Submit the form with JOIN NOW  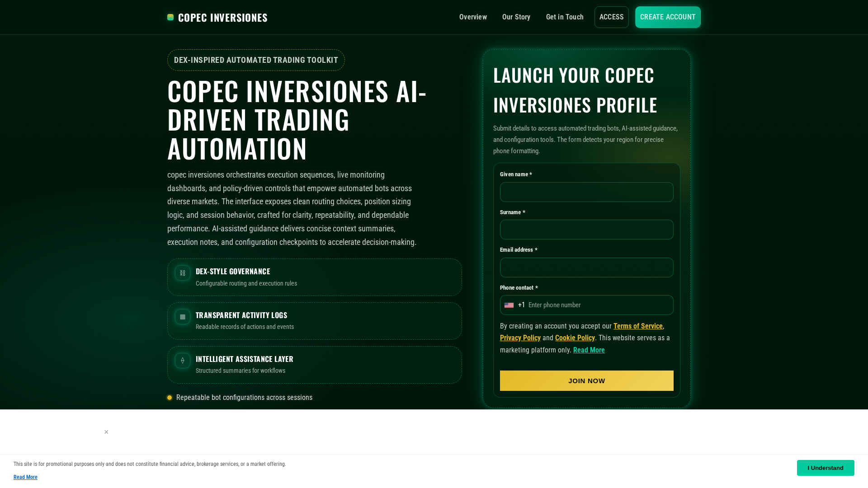coord(587,380)
